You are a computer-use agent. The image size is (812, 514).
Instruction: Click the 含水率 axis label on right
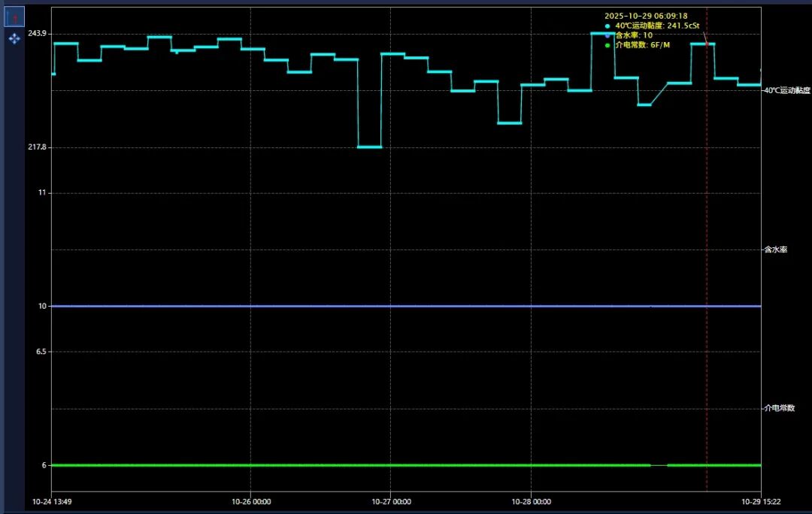pyautogui.click(x=775, y=249)
